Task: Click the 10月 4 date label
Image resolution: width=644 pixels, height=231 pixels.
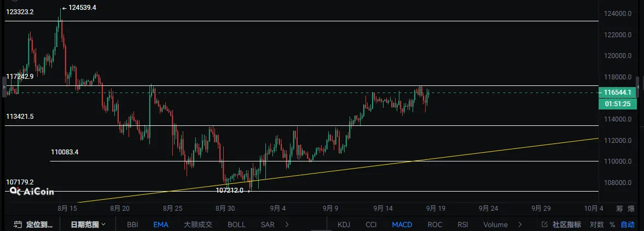Action: point(594,209)
